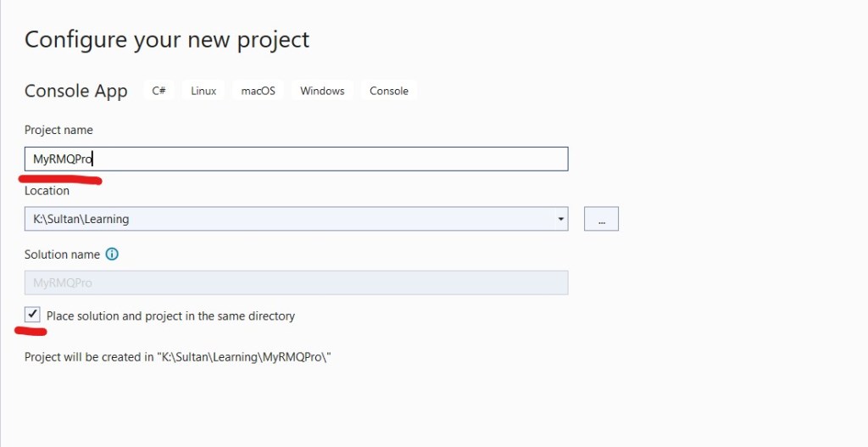Image resolution: width=868 pixels, height=447 pixels.
Task: Toggle the same directory checkbox
Action: tap(33, 315)
